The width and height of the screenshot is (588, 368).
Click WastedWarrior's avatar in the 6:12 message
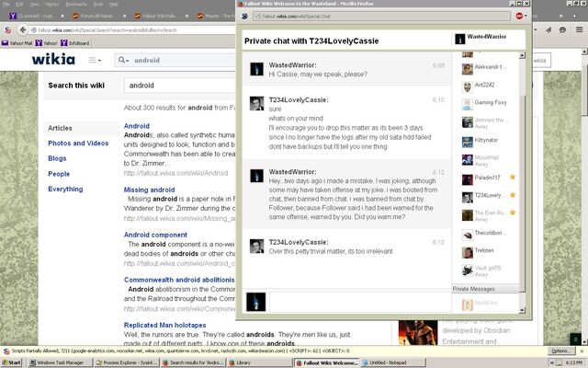click(x=257, y=176)
